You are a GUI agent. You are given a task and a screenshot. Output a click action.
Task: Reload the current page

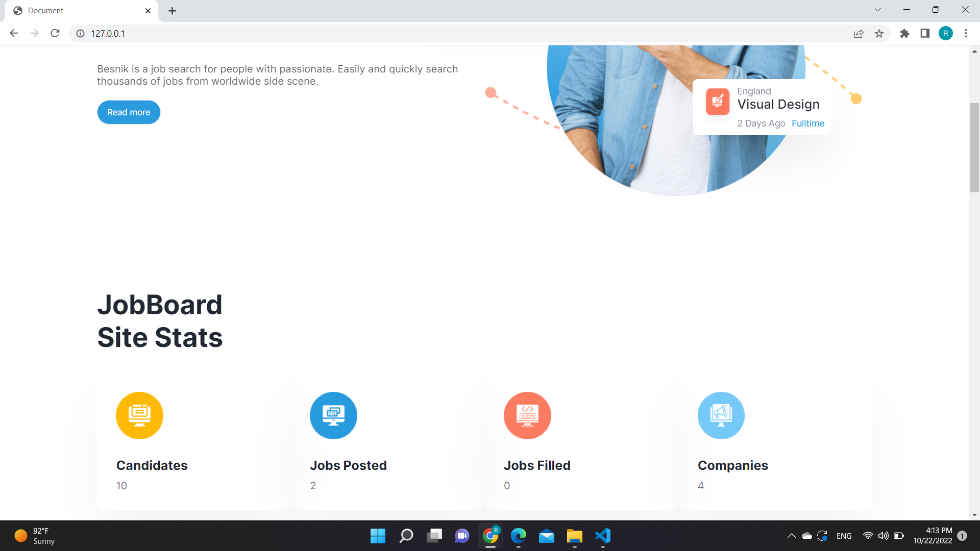(55, 33)
